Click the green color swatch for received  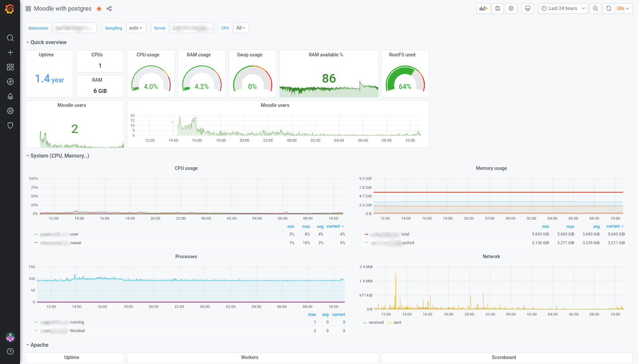pos(365,323)
